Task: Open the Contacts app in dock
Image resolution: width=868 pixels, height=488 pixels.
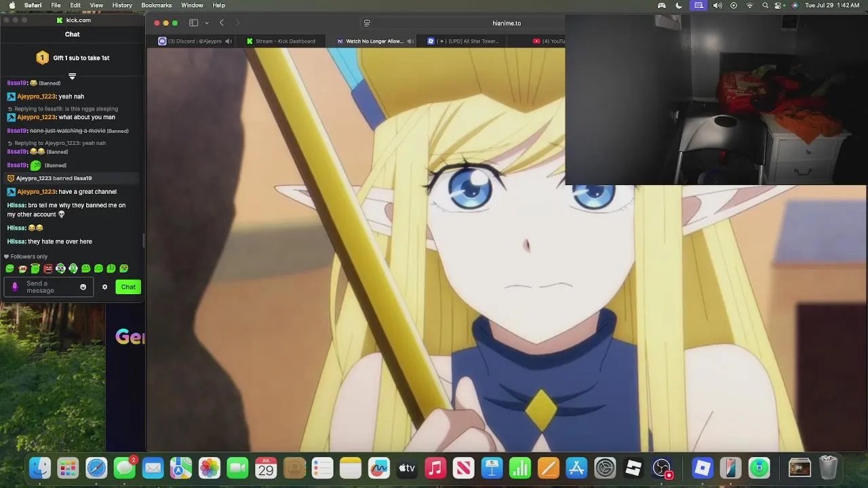Action: pyautogui.click(x=294, y=468)
